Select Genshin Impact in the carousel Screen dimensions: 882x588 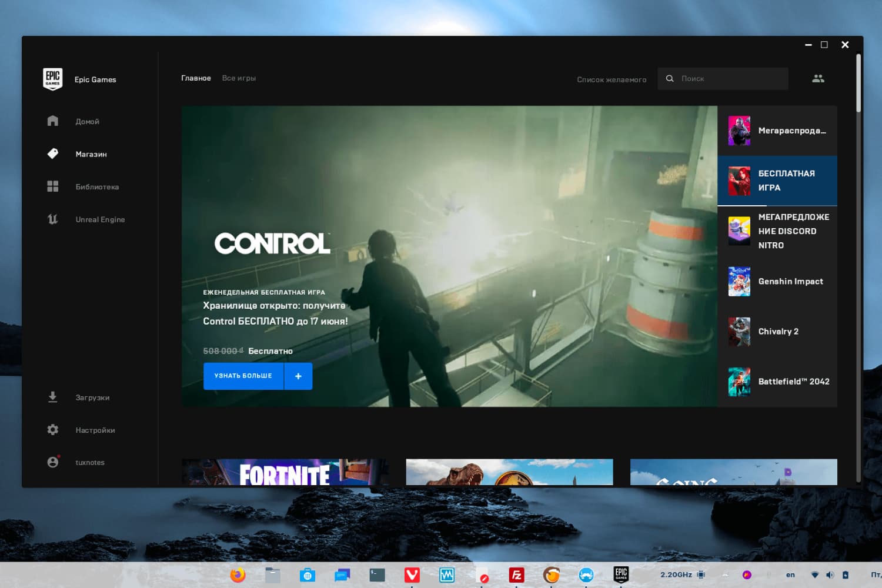click(x=777, y=281)
